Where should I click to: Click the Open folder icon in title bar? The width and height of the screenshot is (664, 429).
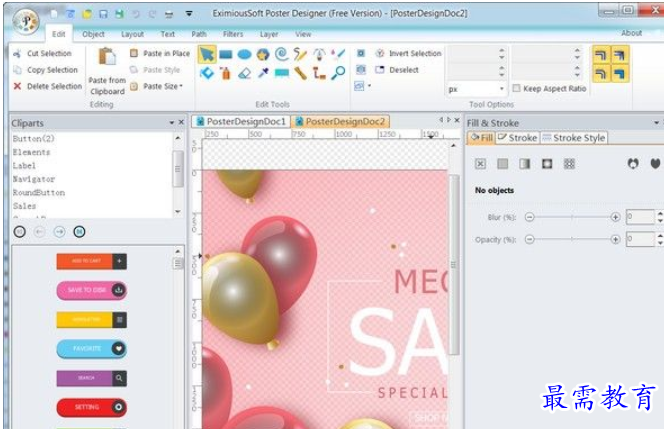click(x=87, y=14)
